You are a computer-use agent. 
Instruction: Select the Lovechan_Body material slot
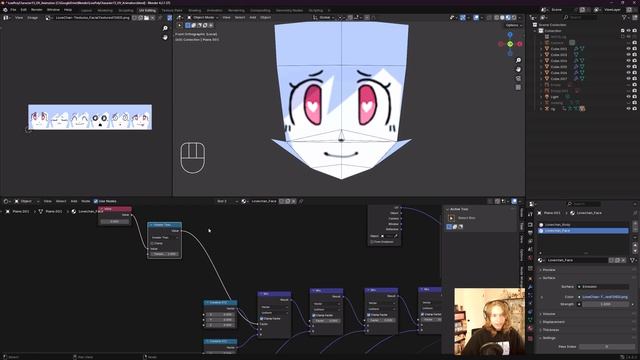click(x=583, y=225)
